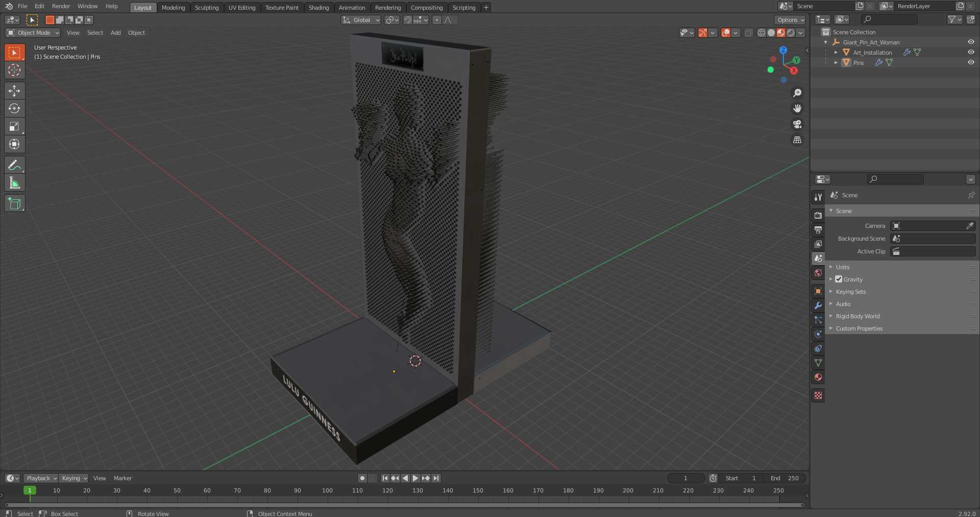Open the Particles properties tab
The height and width of the screenshot is (517, 980).
[x=818, y=320]
